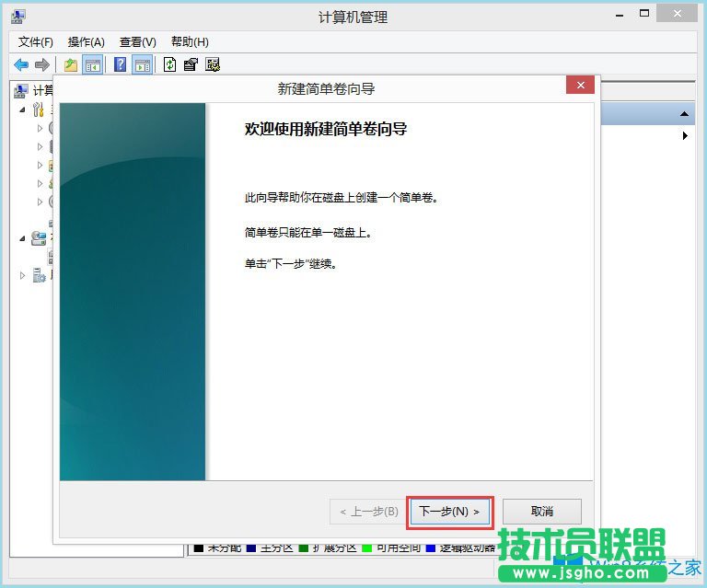Close the 新建简单卷向导 dialog with red X
Screen dimensions: 707x588
pos(580,85)
